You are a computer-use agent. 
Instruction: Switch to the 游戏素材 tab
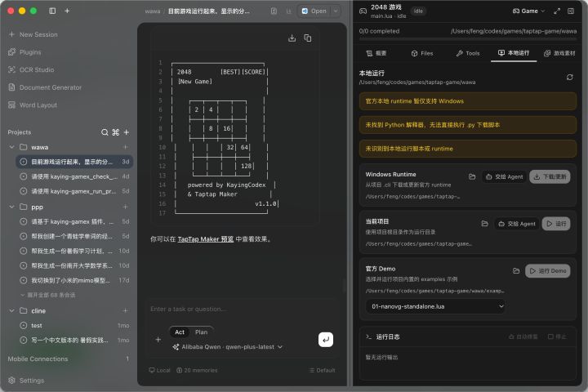[x=559, y=53]
